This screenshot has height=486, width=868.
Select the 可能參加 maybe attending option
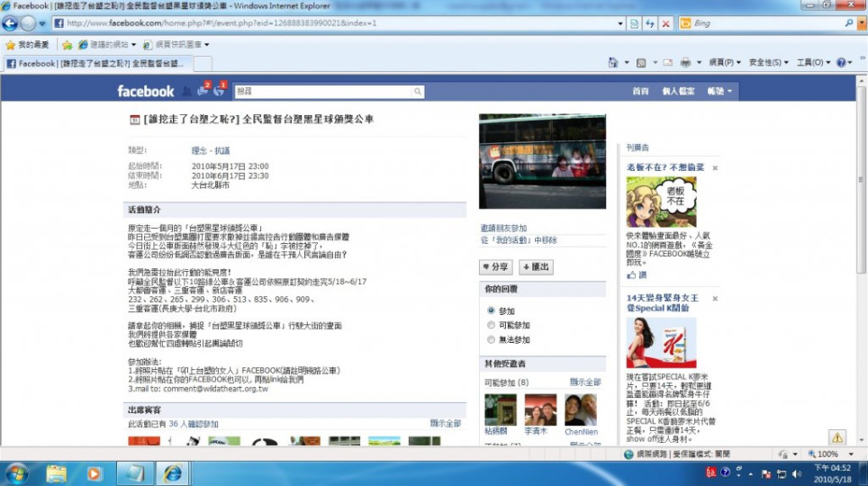(x=491, y=324)
